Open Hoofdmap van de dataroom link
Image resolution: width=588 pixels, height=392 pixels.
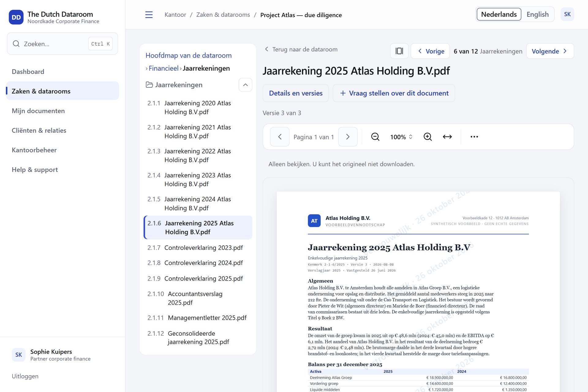pos(188,55)
